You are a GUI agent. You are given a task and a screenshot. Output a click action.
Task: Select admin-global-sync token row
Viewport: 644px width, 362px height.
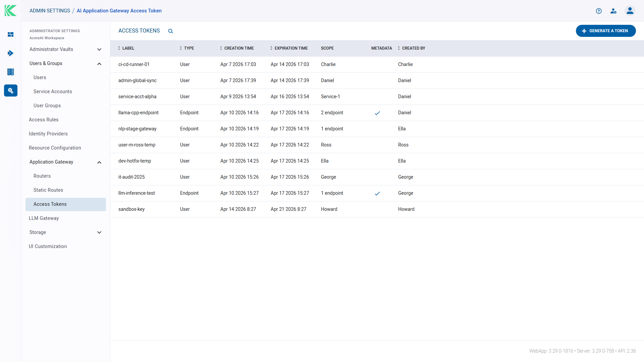pos(377,80)
